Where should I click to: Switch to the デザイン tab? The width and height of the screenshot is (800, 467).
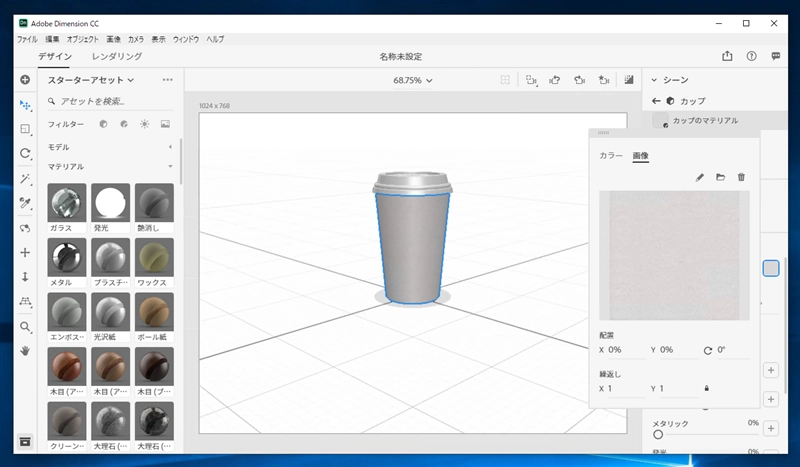coord(55,57)
